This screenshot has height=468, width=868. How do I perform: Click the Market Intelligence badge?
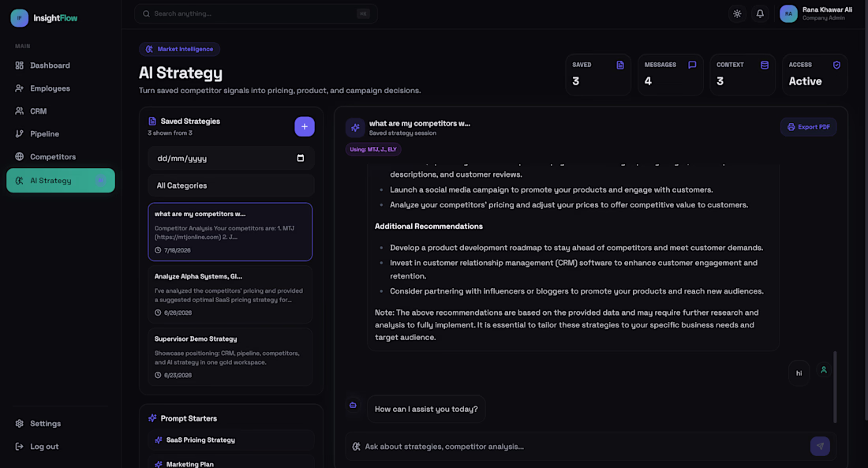179,49
